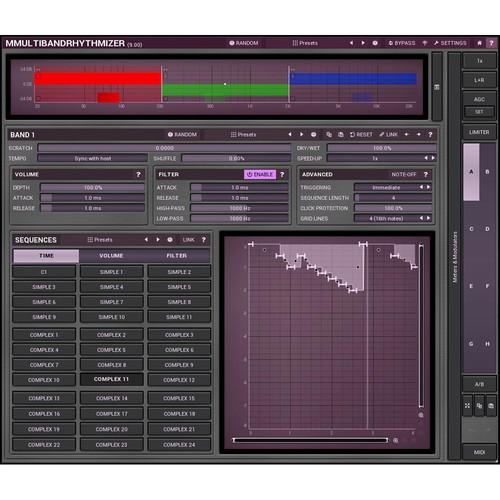Load the COMPLEX 24 sequence
This screenshot has width=500, height=500.
(179, 445)
